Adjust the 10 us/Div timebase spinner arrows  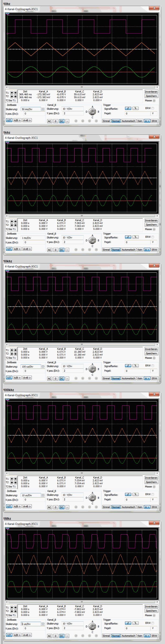click(x=43, y=495)
